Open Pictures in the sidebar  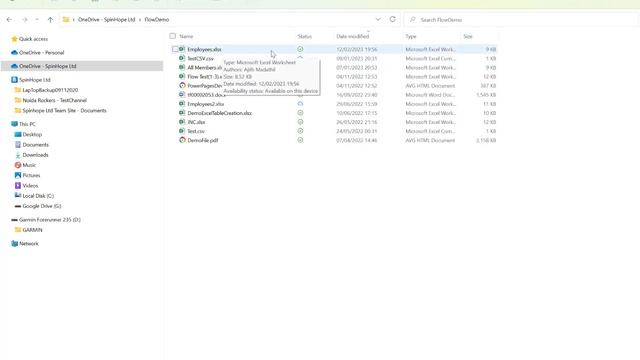(x=31, y=175)
